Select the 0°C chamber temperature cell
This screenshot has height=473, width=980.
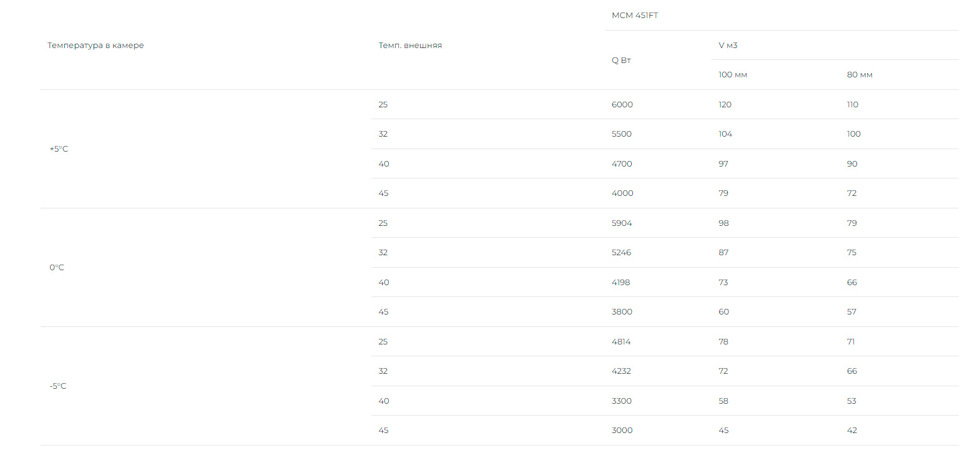click(x=57, y=268)
